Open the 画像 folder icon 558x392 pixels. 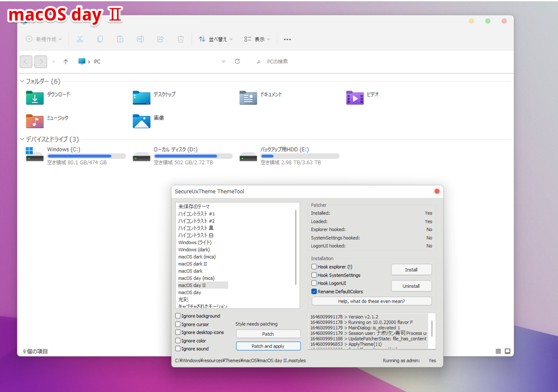pyautogui.click(x=142, y=121)
